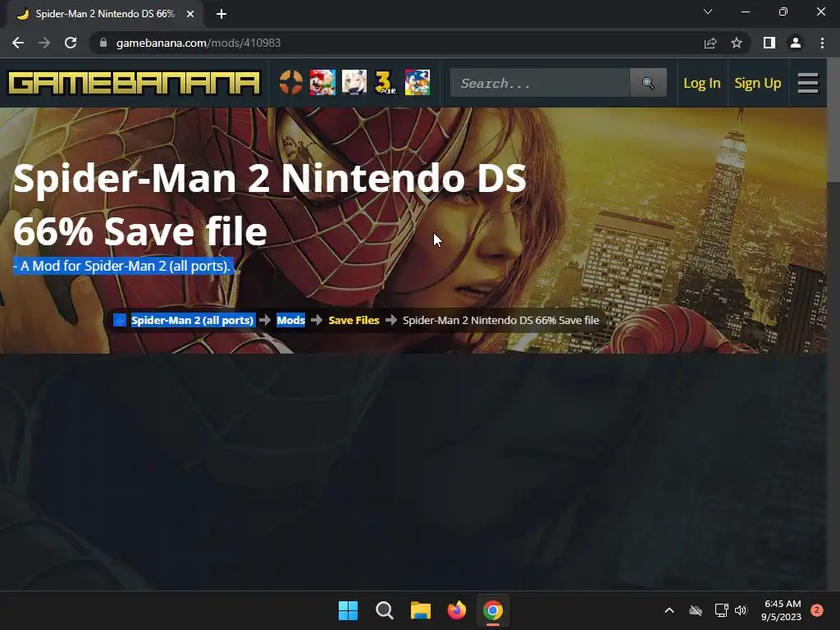Viewport: 840px width, 630px height.
Task: Open Firefox from taskbar
Action: point(456,610)
